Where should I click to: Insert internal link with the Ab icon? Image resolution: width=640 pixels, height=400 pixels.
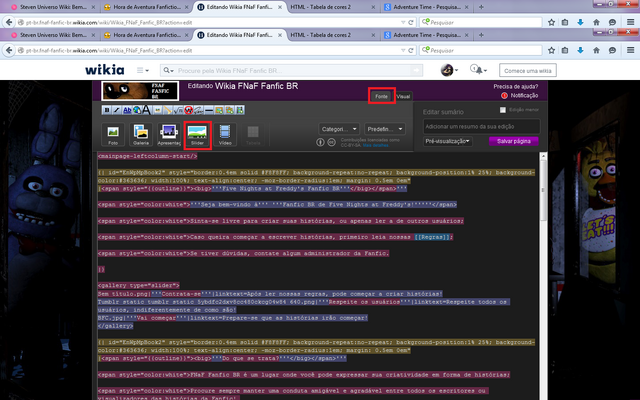point(127,110)
